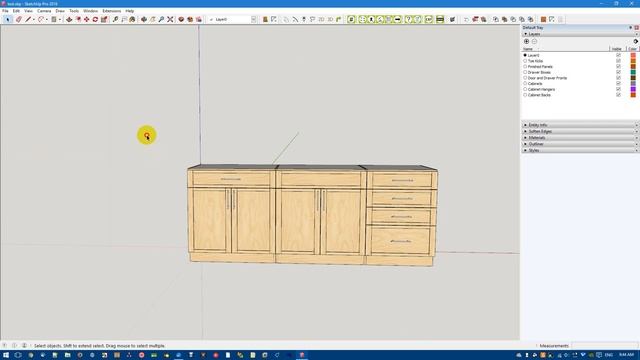Expand the Outliner panel

[580, 144]
